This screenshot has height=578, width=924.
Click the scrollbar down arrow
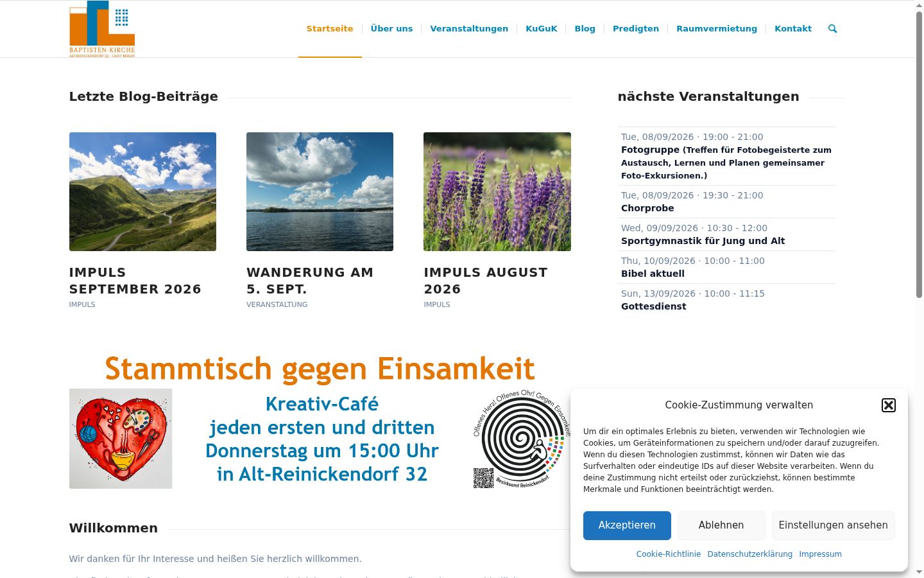[919, 572]
